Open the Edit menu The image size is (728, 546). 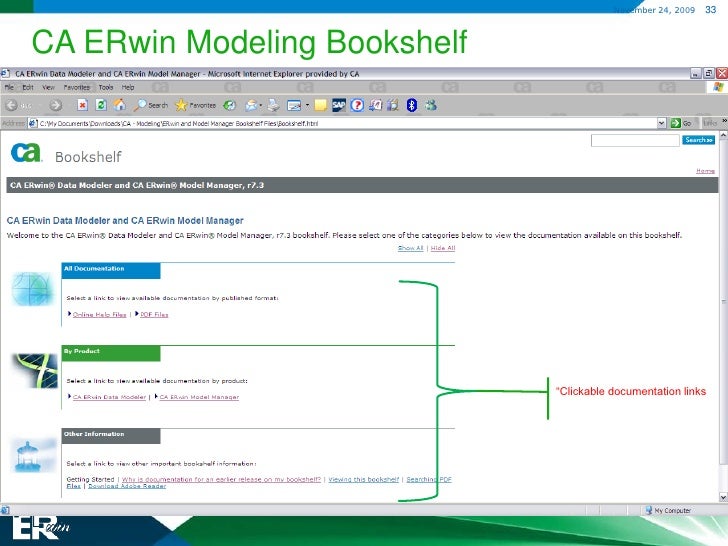[x=28, y=87]
